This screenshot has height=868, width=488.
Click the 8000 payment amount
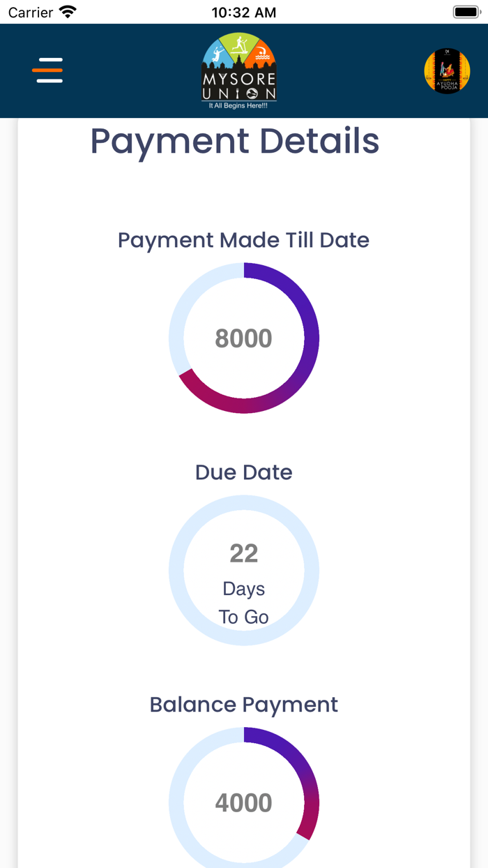[x=243, y=338]
